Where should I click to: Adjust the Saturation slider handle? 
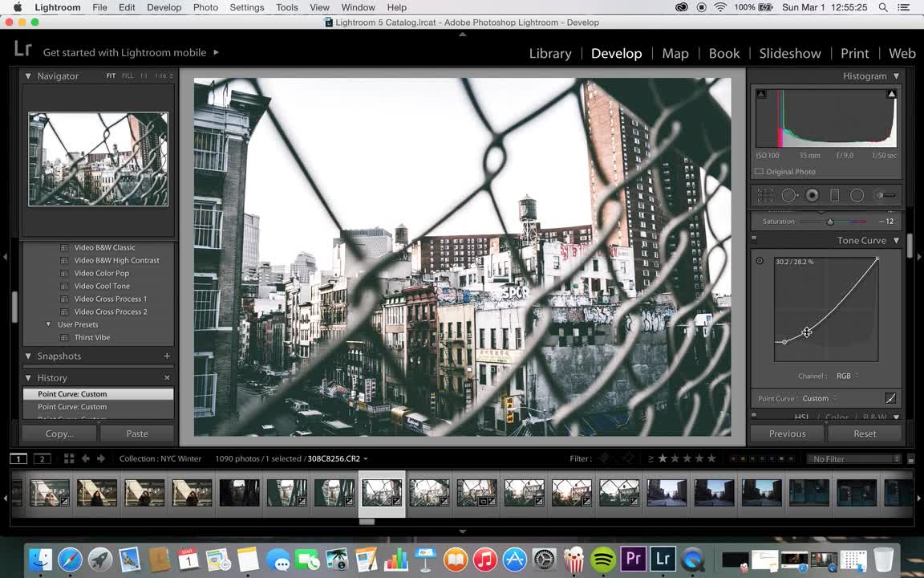click(830, 222)
